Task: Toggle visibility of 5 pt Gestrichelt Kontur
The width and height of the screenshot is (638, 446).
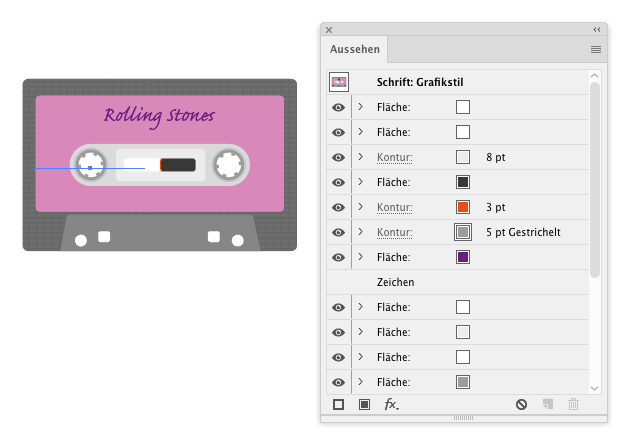Action: [338, 232]
